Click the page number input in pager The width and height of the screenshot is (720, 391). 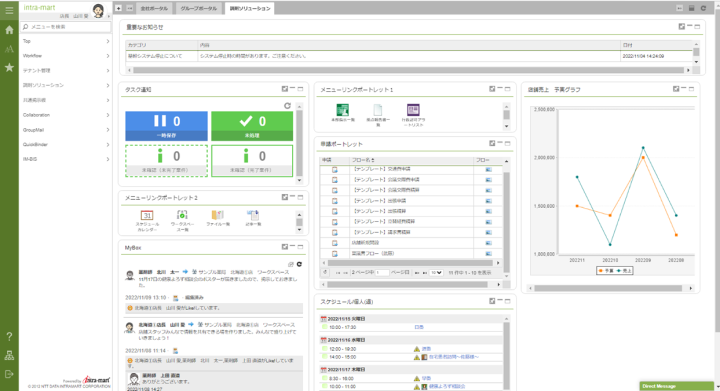[x=382, y=273]
